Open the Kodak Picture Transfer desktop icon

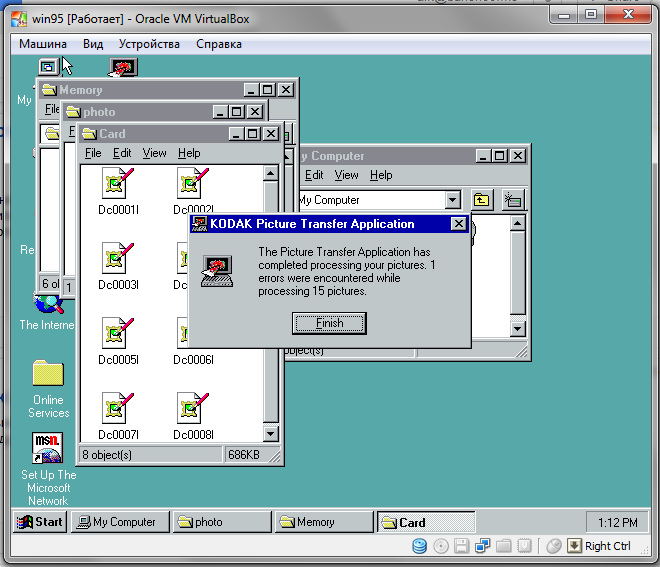[x=123, y=67]
